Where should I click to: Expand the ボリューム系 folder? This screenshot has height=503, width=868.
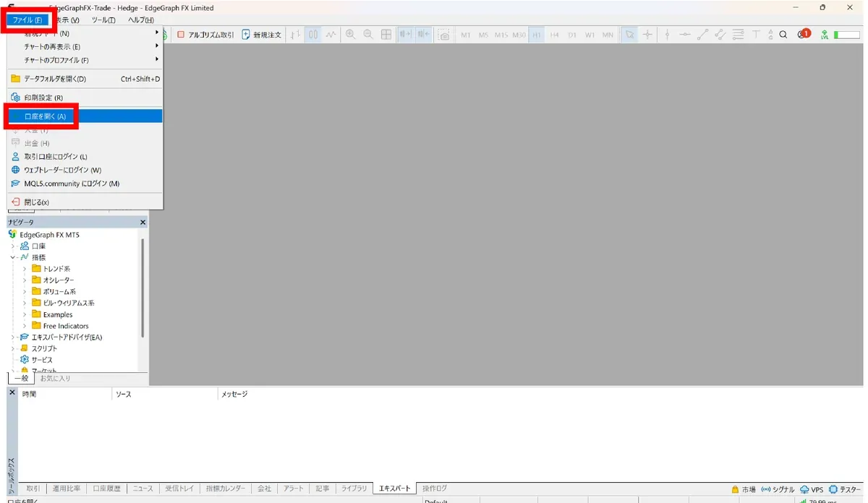click(x=25, y=292)
